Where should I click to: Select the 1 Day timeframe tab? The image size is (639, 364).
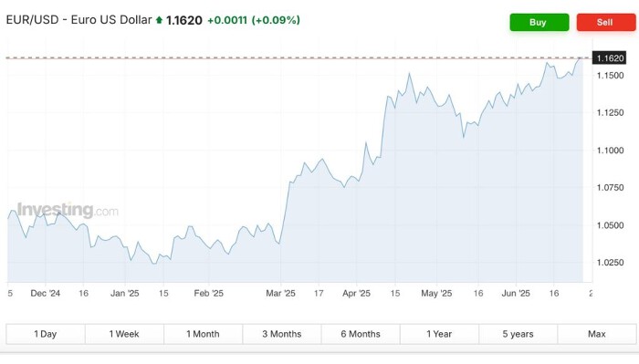46,334
